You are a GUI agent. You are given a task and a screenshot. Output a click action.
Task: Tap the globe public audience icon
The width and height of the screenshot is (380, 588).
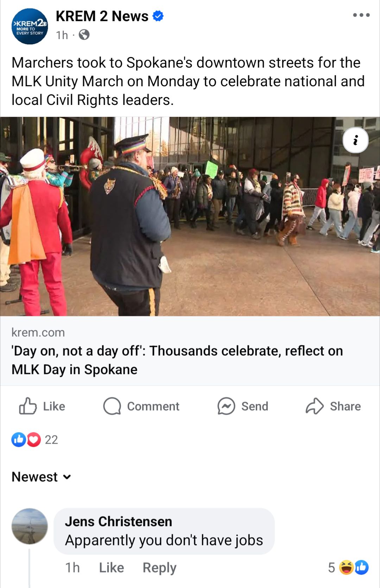pyautogui.click(x=84, y=35)
